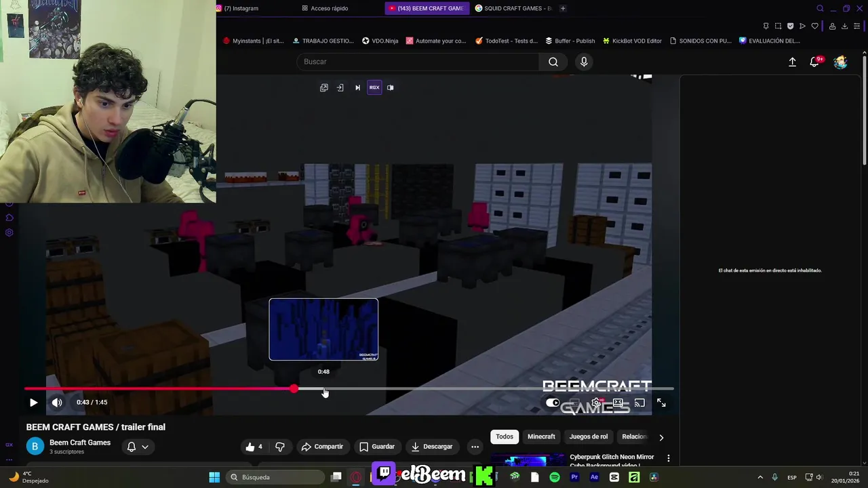Click the Opera pinboard pin icon
Screen dimensions: 868x488
[766, 26]
